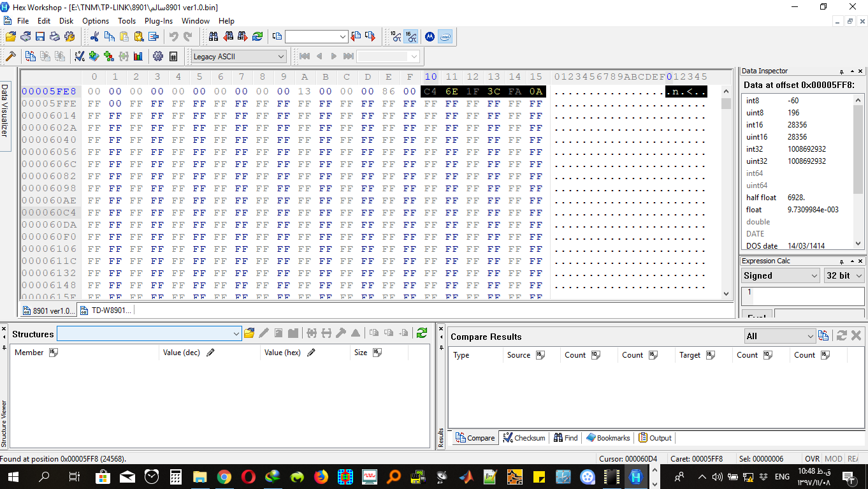This screenshot has height=489, width=868.
Task: Toggle Motorola byte order
Action: pos(430,36)
